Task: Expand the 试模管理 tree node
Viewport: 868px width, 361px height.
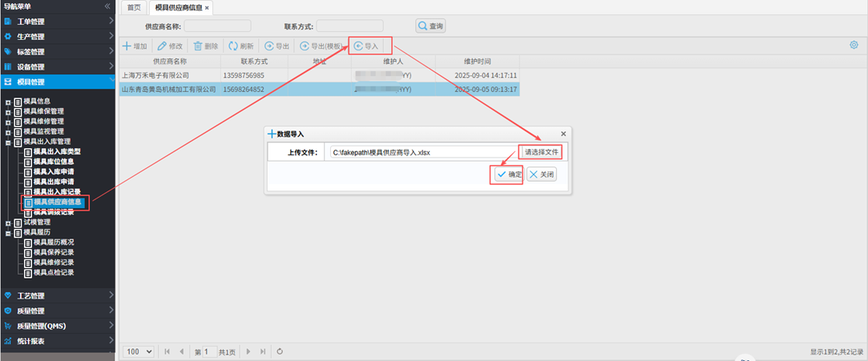Action: [8, 223]
